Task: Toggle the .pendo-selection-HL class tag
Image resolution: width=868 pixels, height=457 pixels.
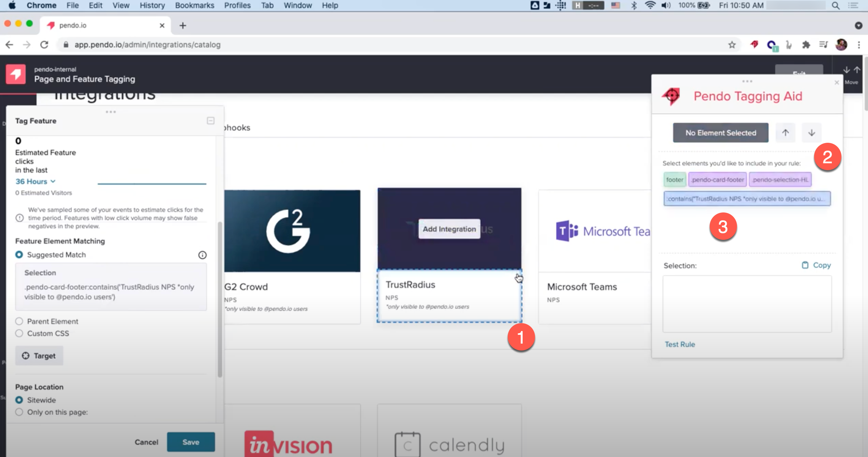Action: pos(780,180)
